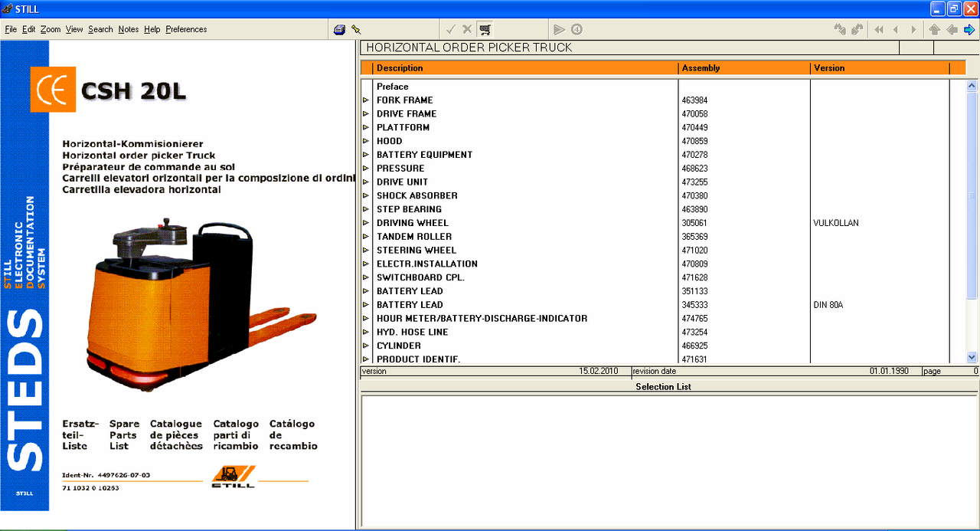980x531 pixels.
Task: Click the STILL forklift logo on cover page
Action: tap(234, 477)
